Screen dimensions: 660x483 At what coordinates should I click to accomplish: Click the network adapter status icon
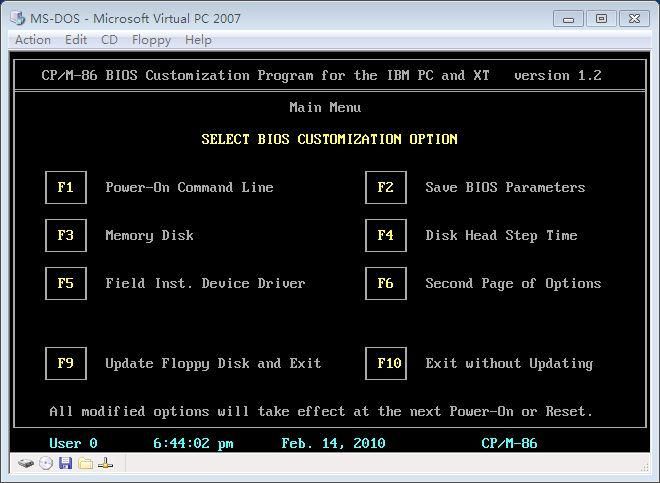pyautogui.click(x=105, y=464)
